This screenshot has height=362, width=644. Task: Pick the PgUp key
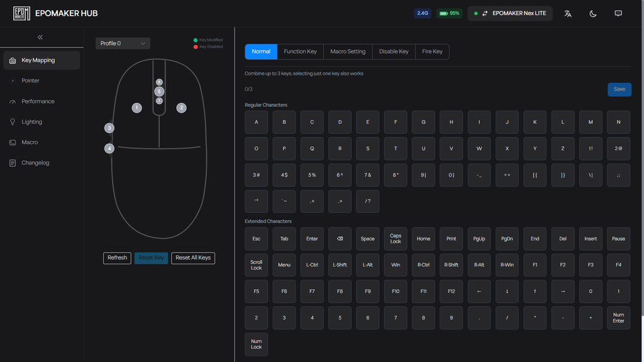click(x=479, y=239)
